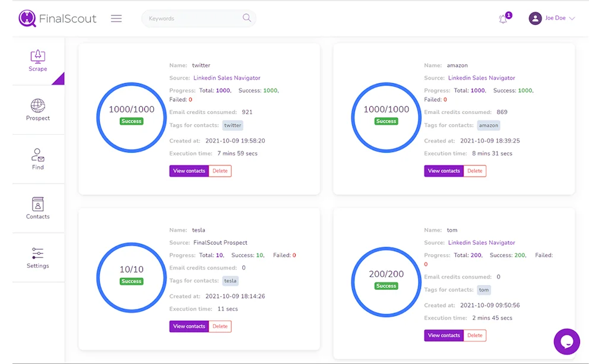Open the Scrape section in sidebar
The width and height of the screenshot is (608, 364).
click(x=38, y=61)
